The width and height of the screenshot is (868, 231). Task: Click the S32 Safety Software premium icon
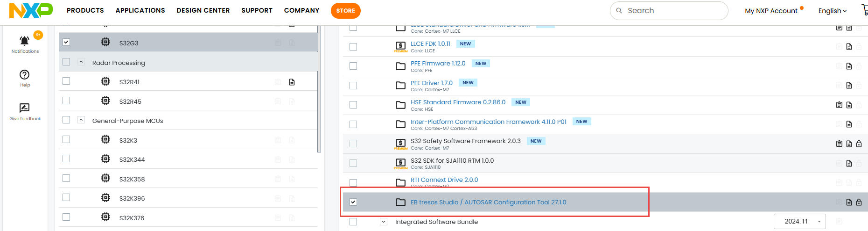point(400,144)
